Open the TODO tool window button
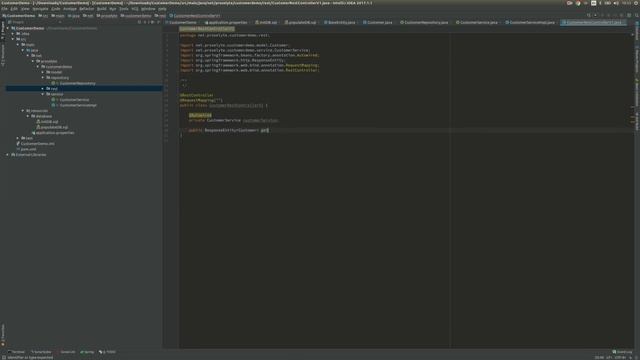The image size is (640, 360). coord(107,352)
